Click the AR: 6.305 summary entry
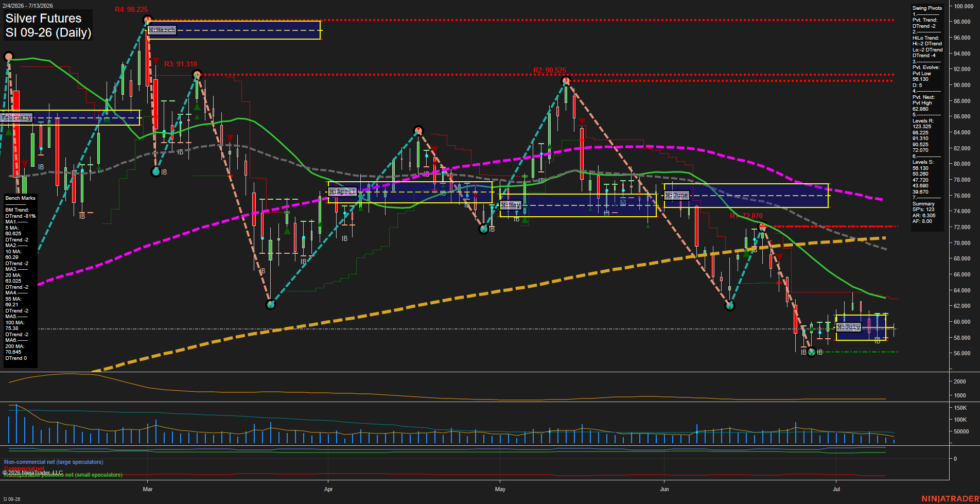The width and height of the screenshot is (980, 504). tap(924, 216)
